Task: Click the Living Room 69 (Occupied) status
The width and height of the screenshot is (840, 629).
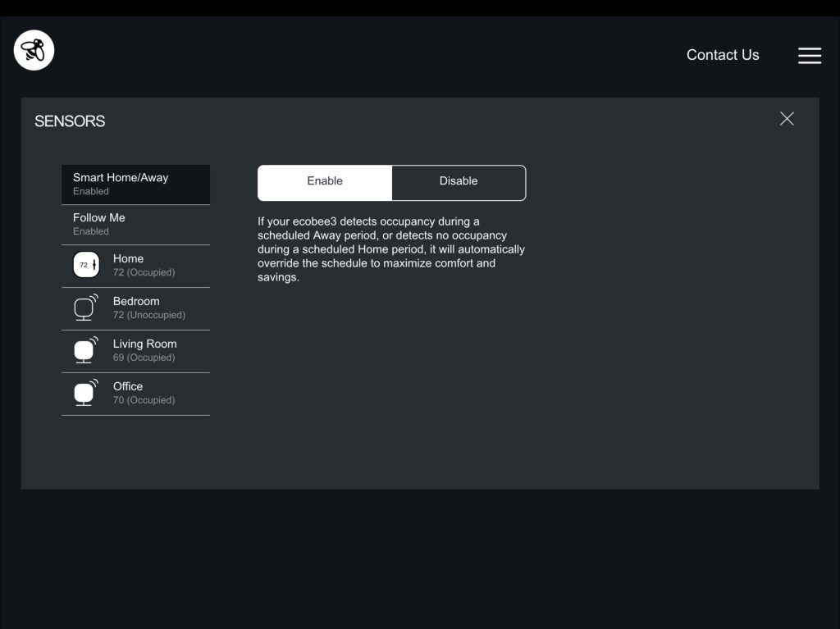Action: 144,358
